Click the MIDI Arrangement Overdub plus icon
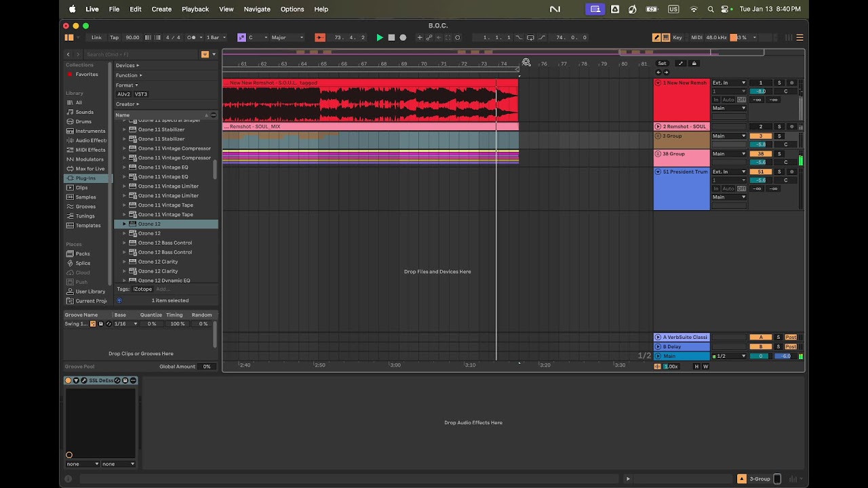This screenshot has height=488, width=868. 420,37
